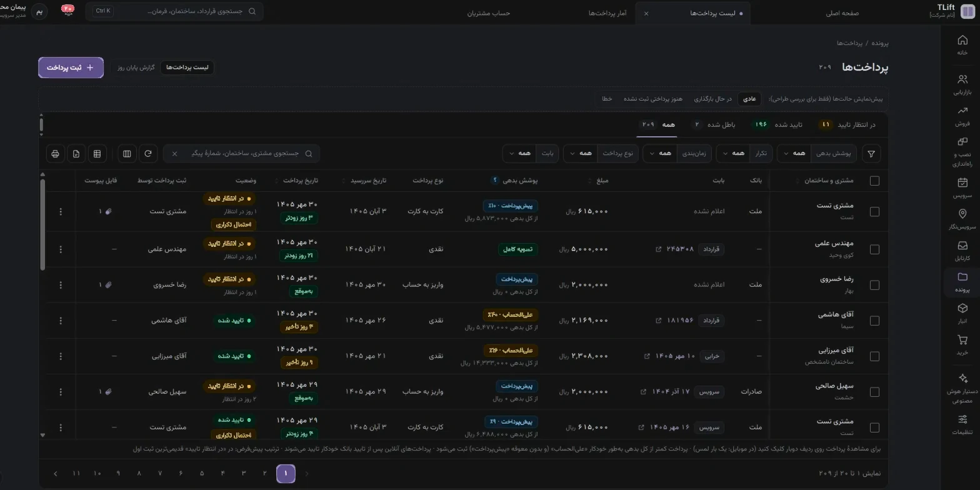Open the کارتابل inbox sidebar icon

pos(962,251)
